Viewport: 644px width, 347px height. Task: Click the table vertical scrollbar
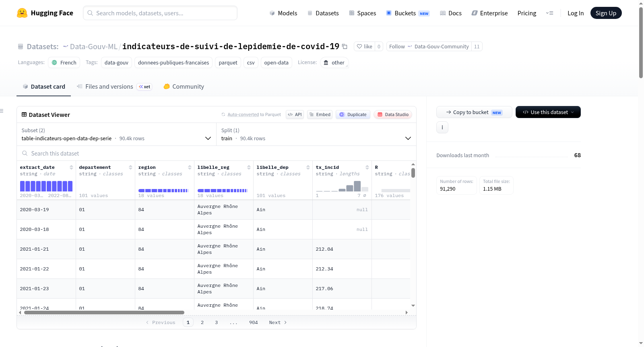[x=413, y=173]
